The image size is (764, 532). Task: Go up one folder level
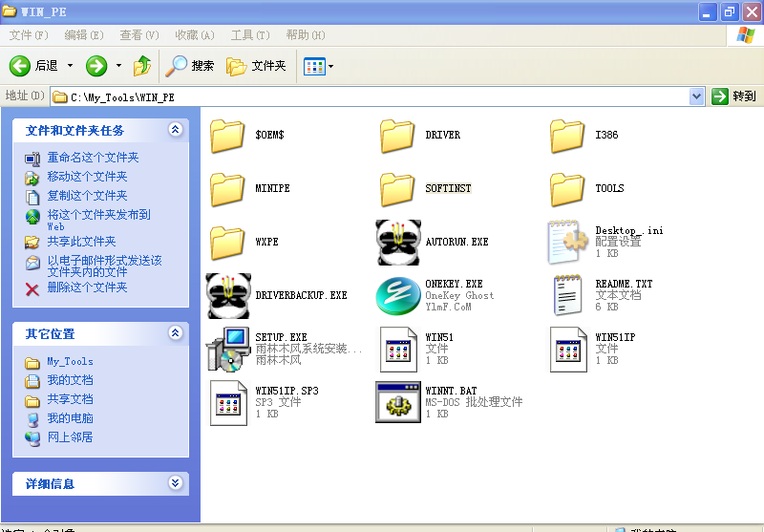tap(142, 66)
